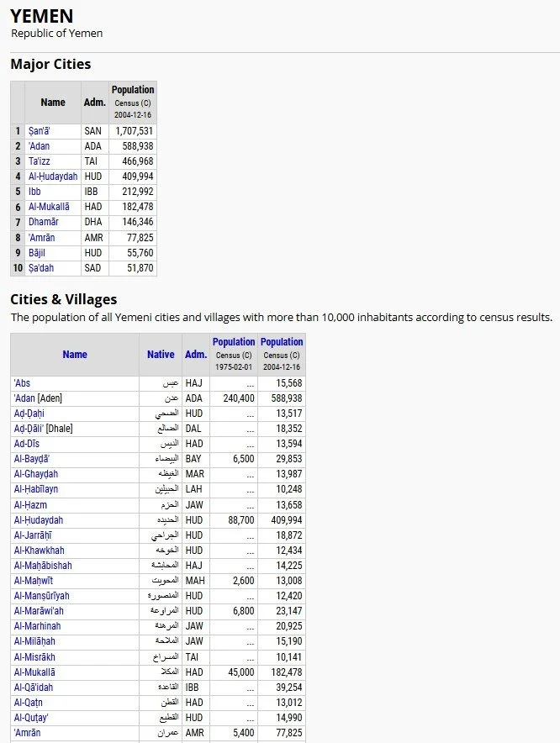The width and height of the screenshot is (560, 743).
Task: Open the Al-Maḥwīt link
Action: click(x=33, y=581)
